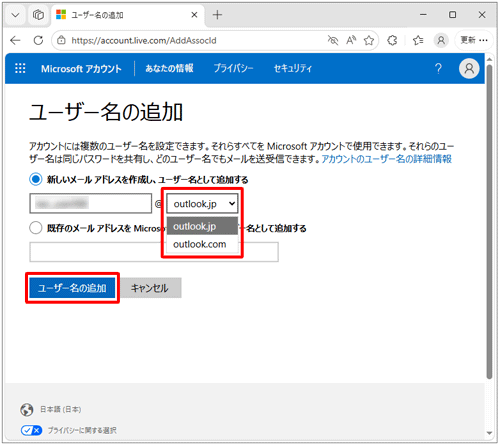Select existing email address radio option

[36, 228]
